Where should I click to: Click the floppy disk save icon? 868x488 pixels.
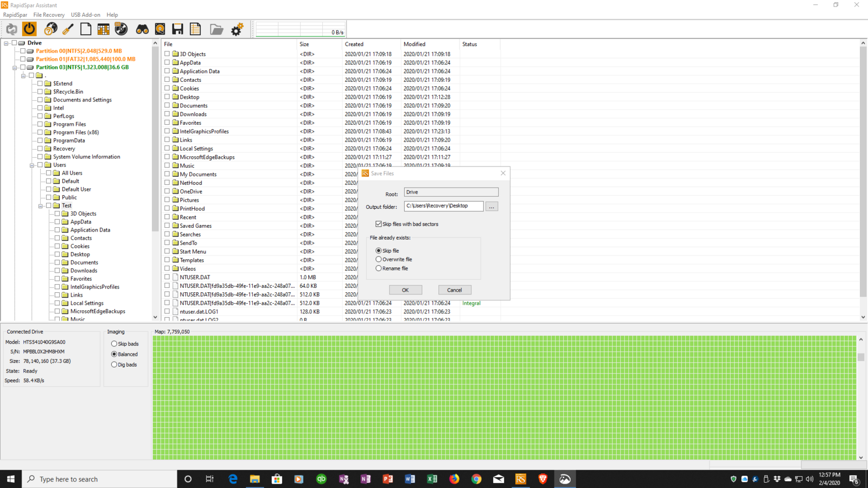tap(177, 29)
